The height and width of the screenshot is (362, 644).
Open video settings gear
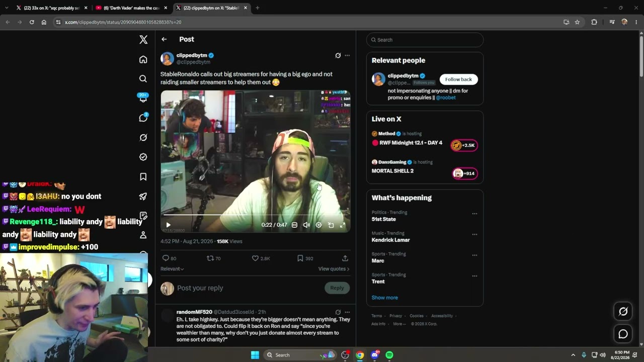(318, 225)
